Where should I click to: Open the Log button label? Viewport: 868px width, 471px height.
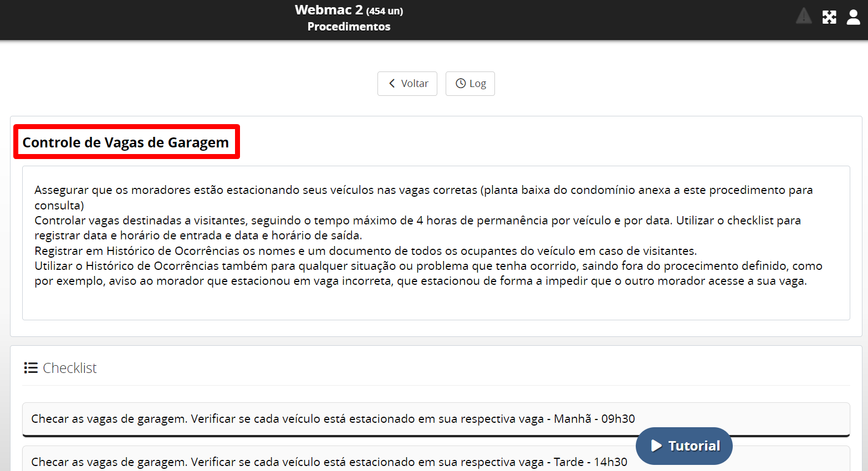[x=477, y=84]
